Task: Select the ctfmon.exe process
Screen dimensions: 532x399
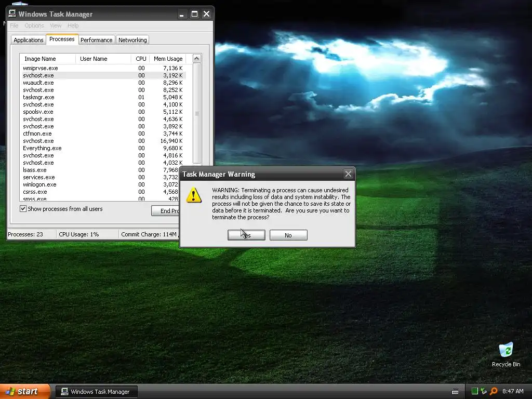Action: tap(103, 134)
